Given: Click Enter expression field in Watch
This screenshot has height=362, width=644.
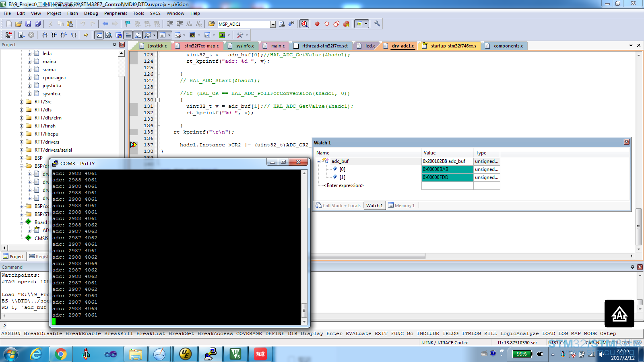Looking at the screenshot, I should (x=344, y=185).
